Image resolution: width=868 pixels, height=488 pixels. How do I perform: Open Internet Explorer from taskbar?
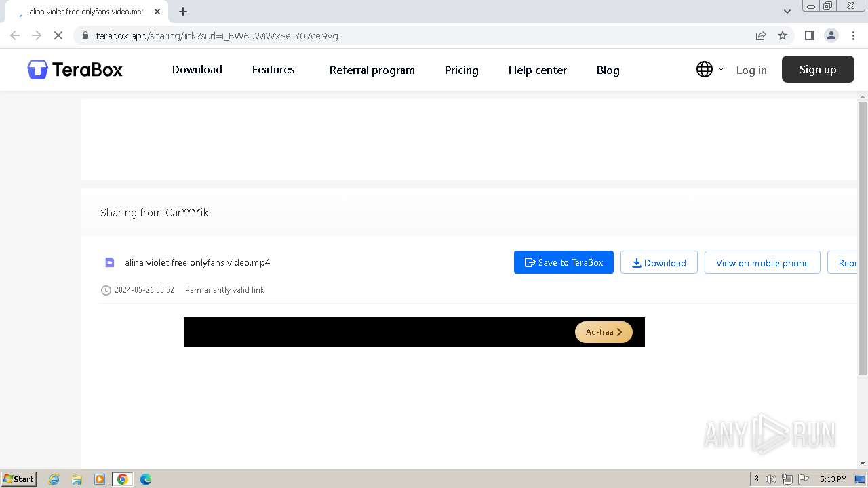(x=54, y=479)
